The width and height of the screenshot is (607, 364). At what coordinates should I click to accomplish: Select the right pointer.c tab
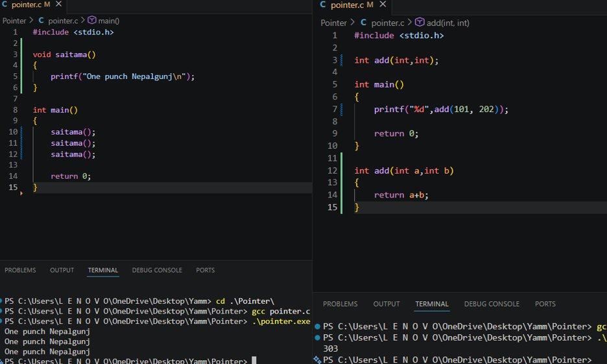coord(351,5)
